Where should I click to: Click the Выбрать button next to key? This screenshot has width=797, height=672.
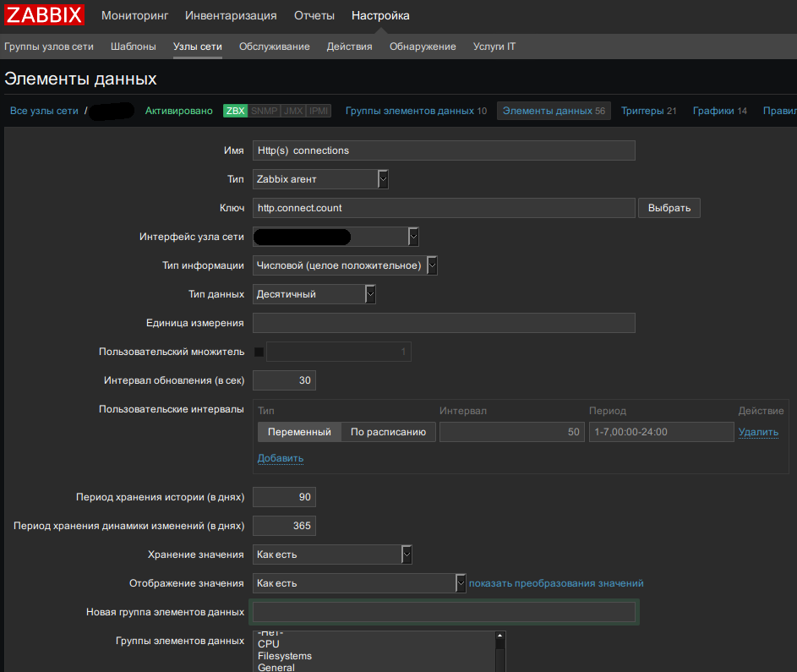point(669,208)
